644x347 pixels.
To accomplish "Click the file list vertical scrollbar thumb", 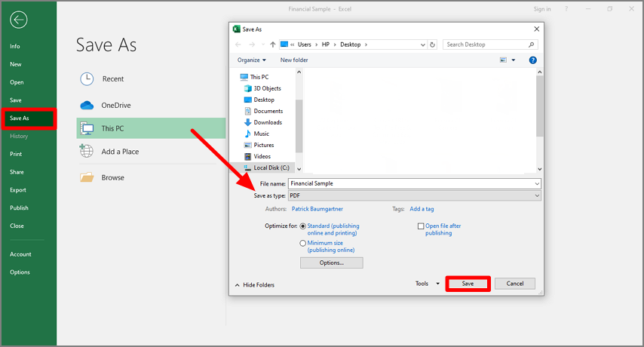I will (x=540, y=106).
